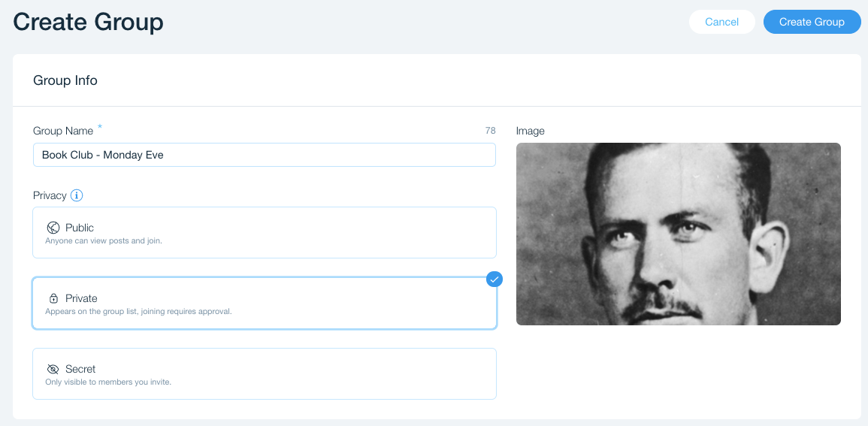Click the character counter showing 78
This screenshot has height=426, width=868.
[490, 131]
